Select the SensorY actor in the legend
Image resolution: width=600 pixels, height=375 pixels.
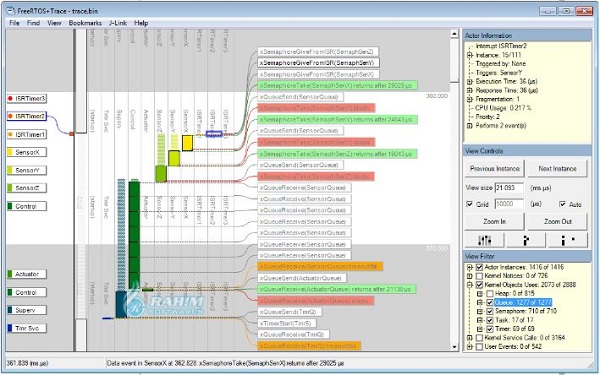27,170
